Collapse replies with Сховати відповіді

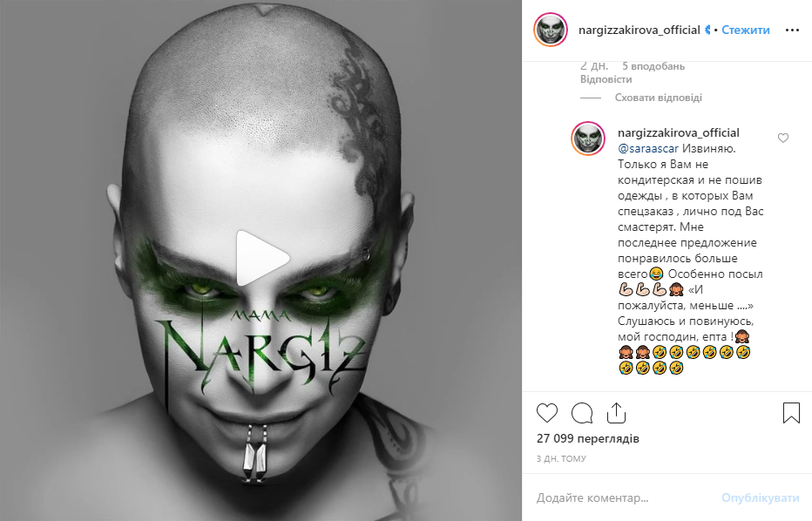pyautogui.click(x=658, y=98)
